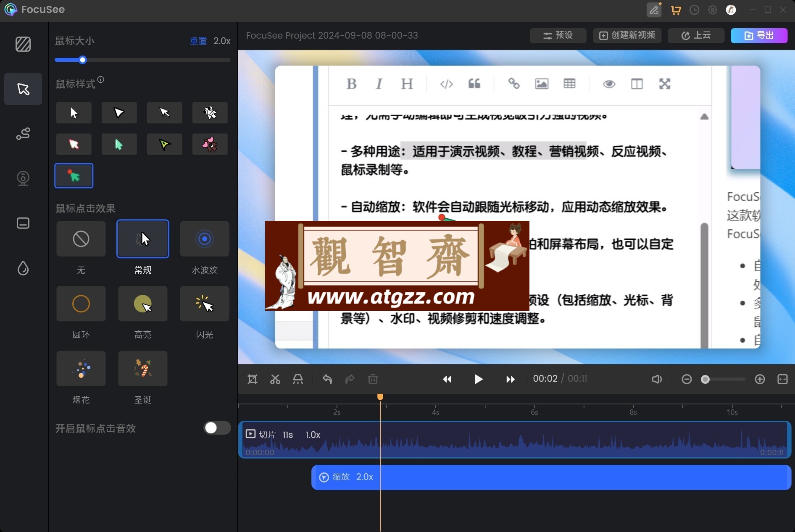This screenshot has height=532, width=795.
Task: Open the feedback pencil icon in title bar
Action: pyautogui.click(x=654, y=10)
